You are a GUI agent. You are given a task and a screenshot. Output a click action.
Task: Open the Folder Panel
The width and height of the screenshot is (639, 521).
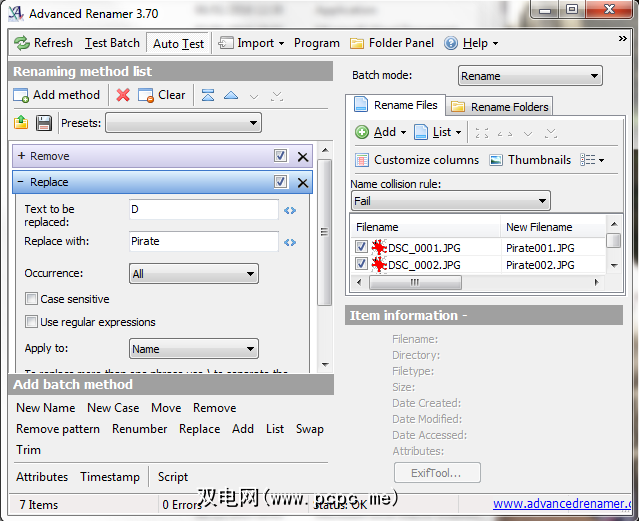point(392,43)
